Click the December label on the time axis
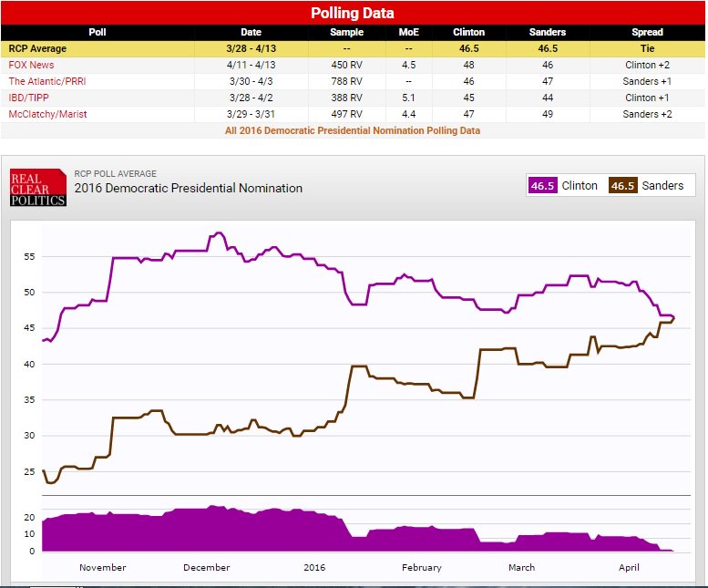 (x=206, y=567)
